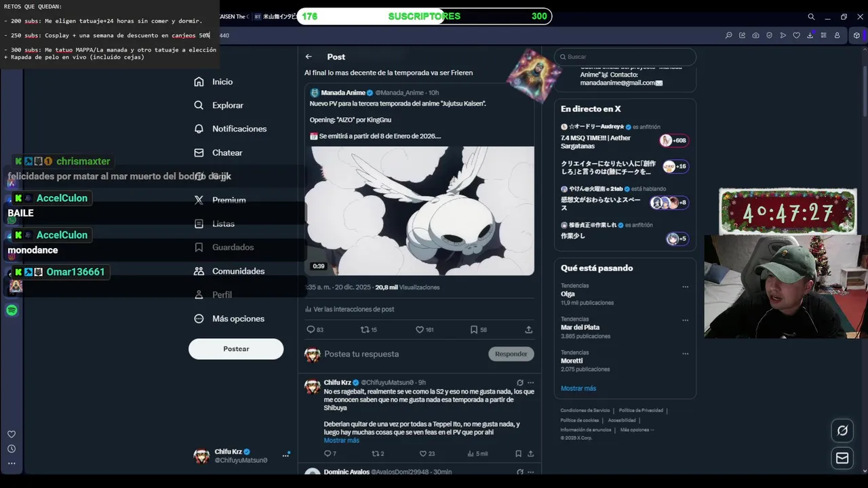868x488 pixels.
Task: Open browser sidebar heart favorites icon
Action: click(x=12, y=434)
